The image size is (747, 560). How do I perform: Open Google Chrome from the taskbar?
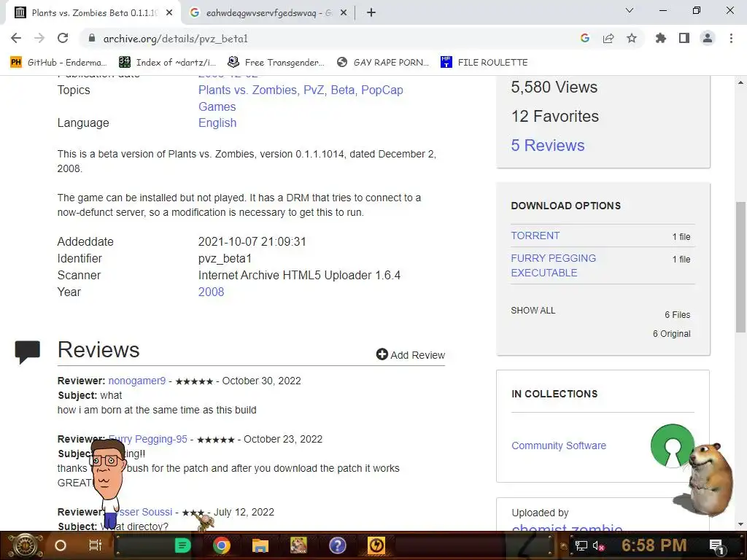(x=222, y=545)
